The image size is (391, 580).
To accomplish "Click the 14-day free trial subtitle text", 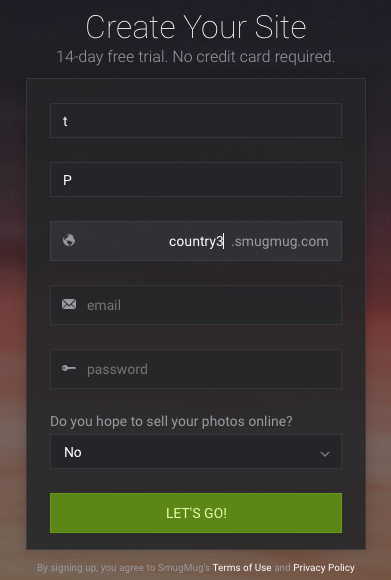I will 196,57.
